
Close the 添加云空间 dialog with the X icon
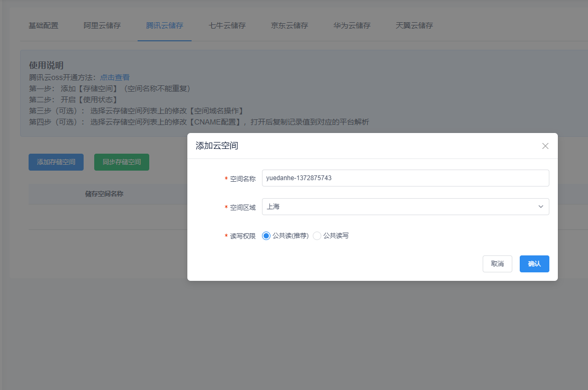pyautogui.click(x=545, y=146)
